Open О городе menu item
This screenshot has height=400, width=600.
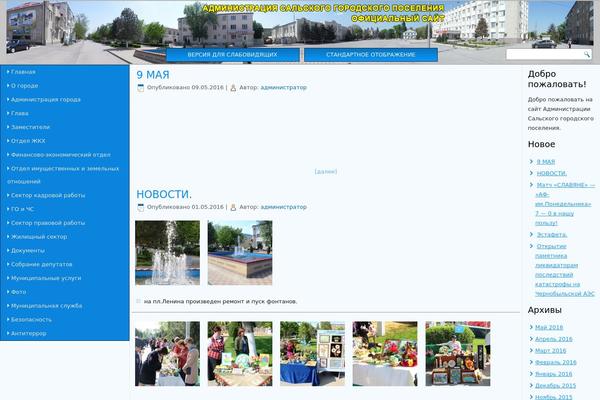pos(24,86)
